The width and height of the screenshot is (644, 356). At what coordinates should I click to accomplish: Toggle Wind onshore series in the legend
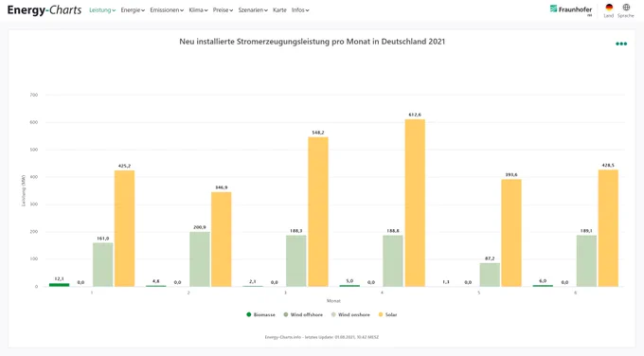[350, 314]
